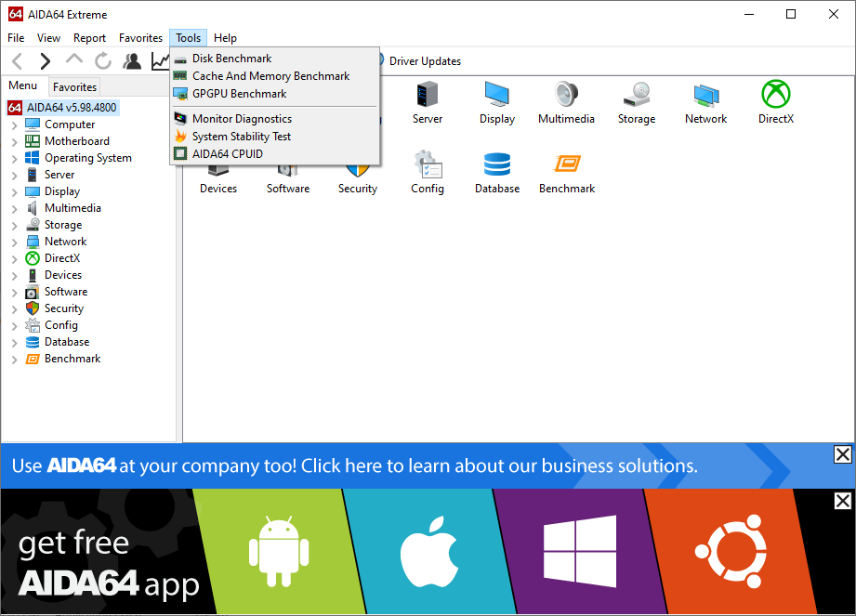
Task: Go up one level using the up arrow icon
Action: [74, 59]
